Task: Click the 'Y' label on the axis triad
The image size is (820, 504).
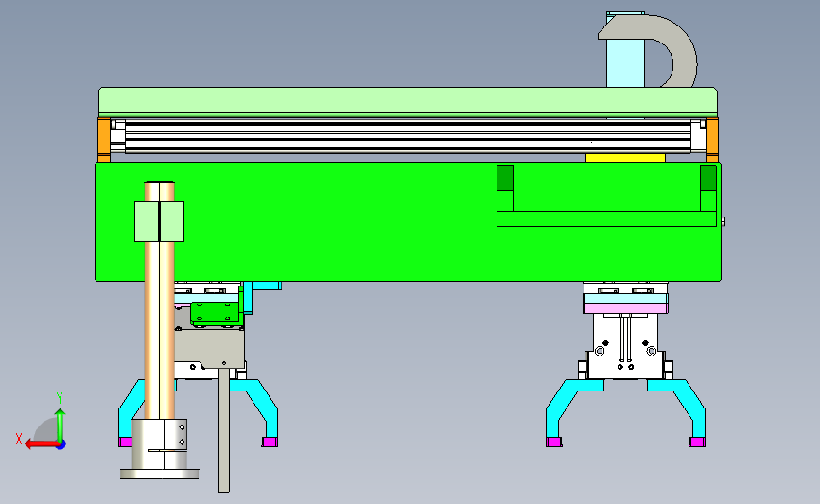Action: point(60,398)
